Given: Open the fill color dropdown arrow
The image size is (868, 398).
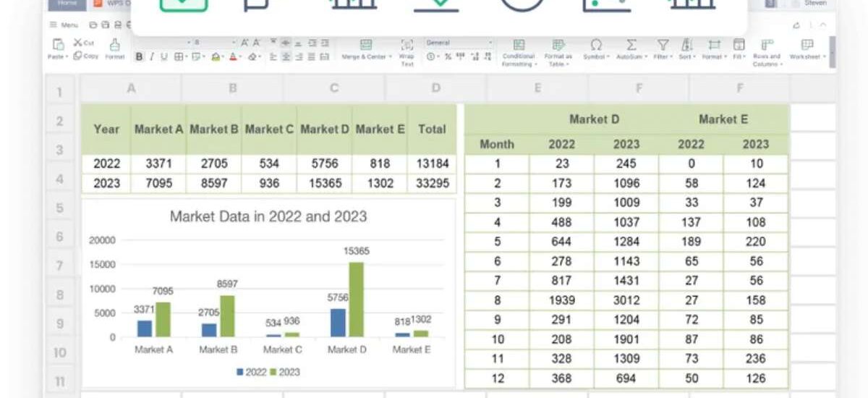Looking at the screenshot, I should coord(224,56).
